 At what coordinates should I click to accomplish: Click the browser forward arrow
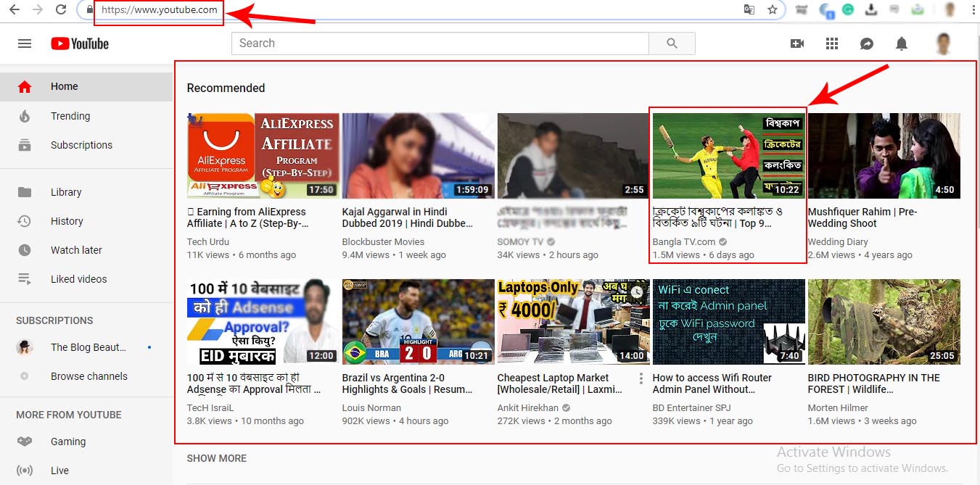pyautogui.click(x=38, y=10)
